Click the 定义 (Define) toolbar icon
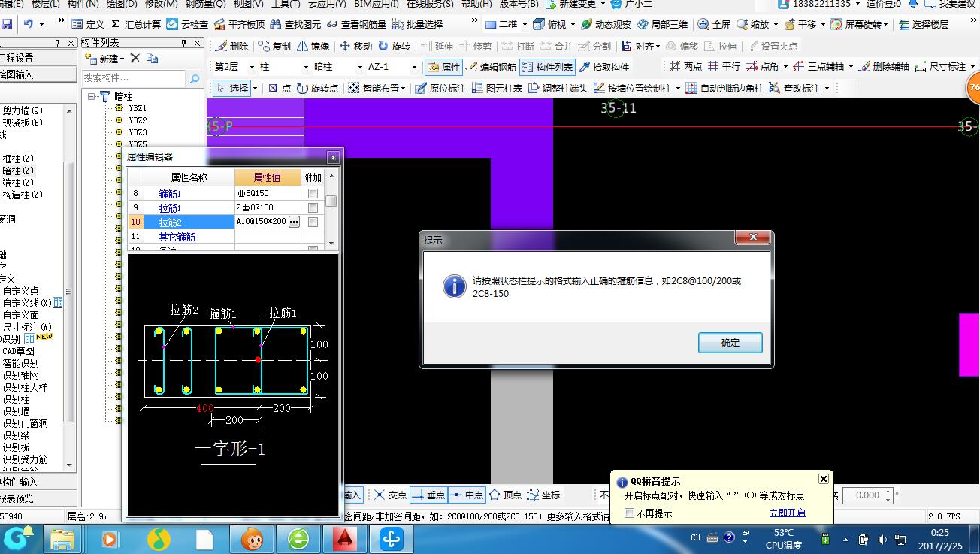 click(x=88, y=24)
